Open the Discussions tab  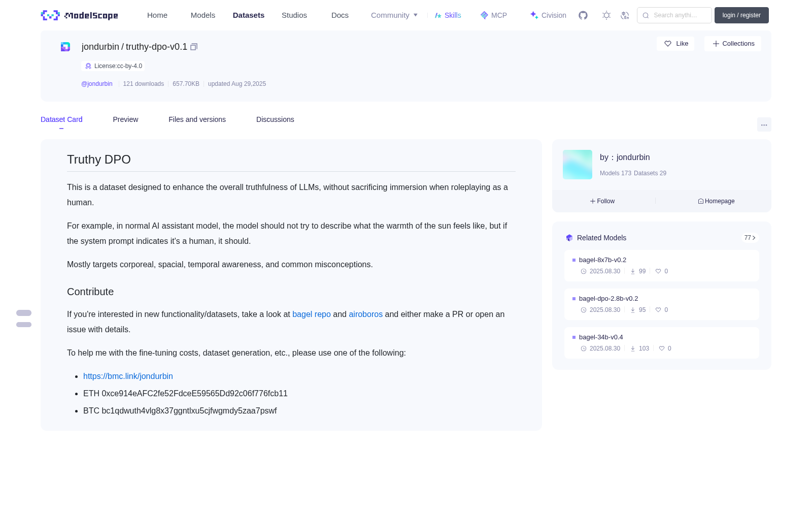tap(275, 119)
